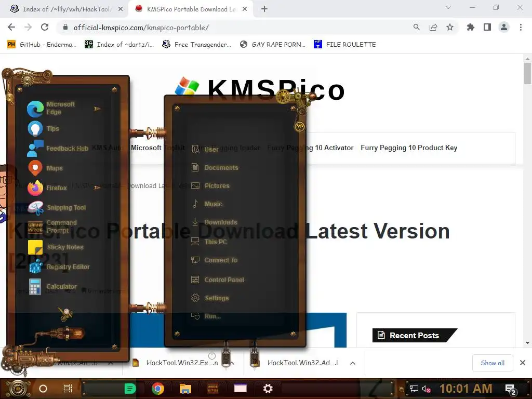Viewport: 532px width, 399px height.
Task: Click the address bar URL
Action: pyautogui.click(x=141, y=28)
